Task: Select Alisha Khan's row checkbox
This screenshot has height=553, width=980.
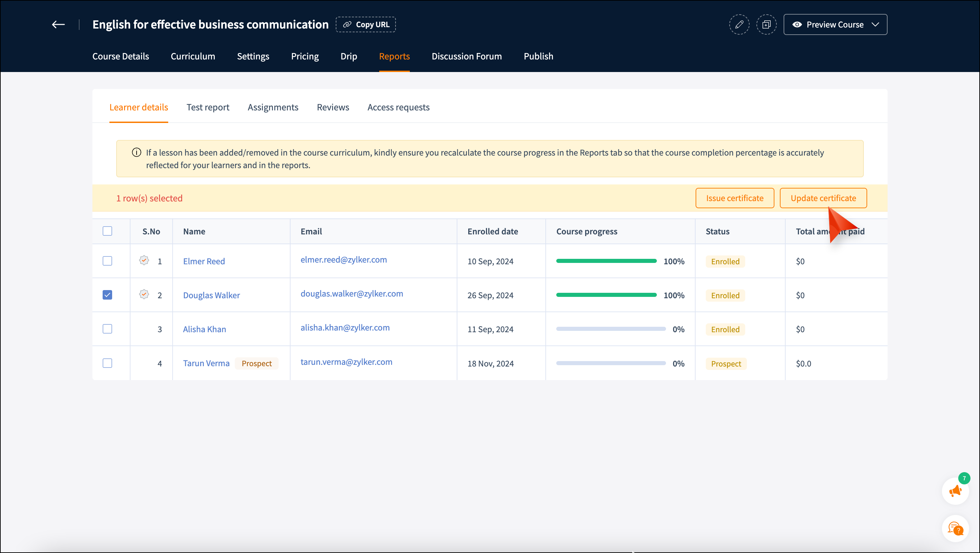Action: tap(107, 329)
